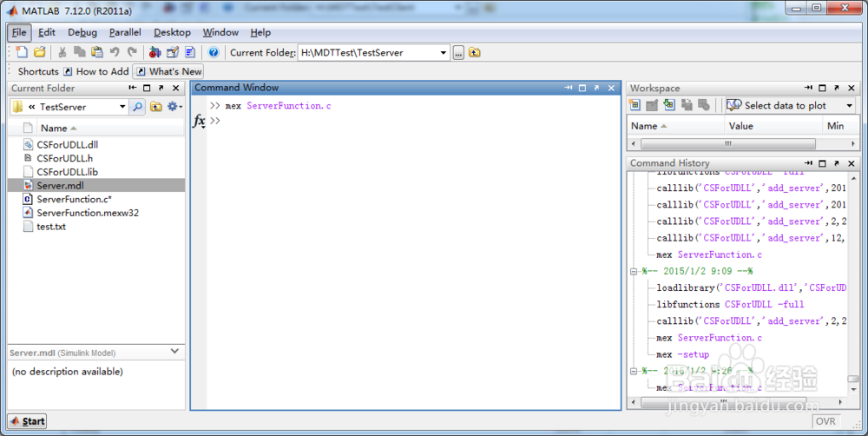Select the CSForUDLL.h file
The image size is (868, 436).
point(64,158)
